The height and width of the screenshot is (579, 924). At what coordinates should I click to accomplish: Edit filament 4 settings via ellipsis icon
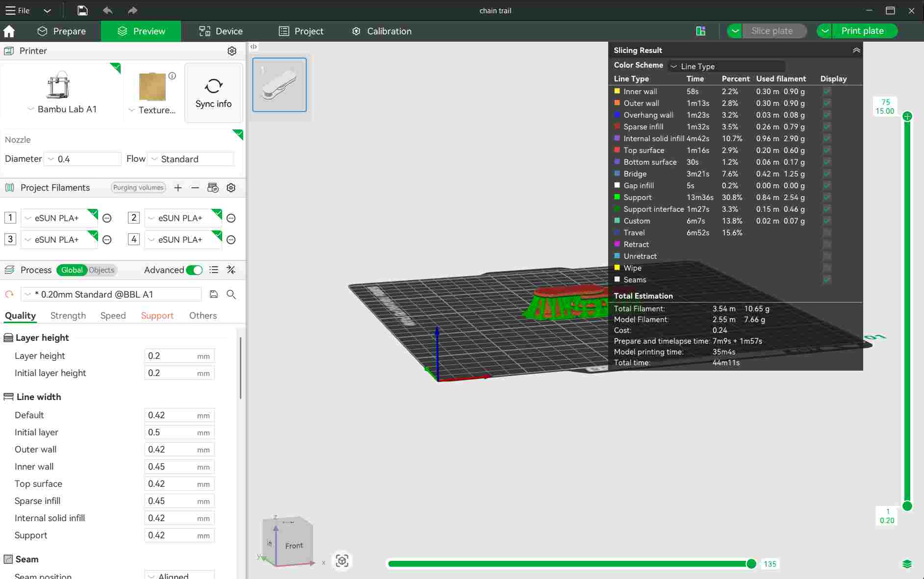pos(231,240)
